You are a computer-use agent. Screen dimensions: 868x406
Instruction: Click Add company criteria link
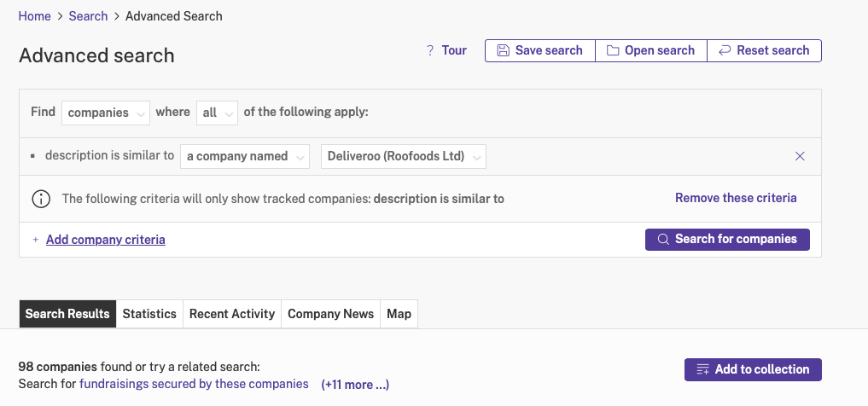coord(106,240)
